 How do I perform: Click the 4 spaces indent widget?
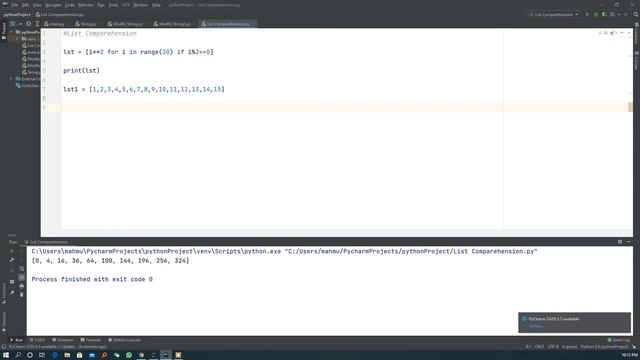coord(569,347)
